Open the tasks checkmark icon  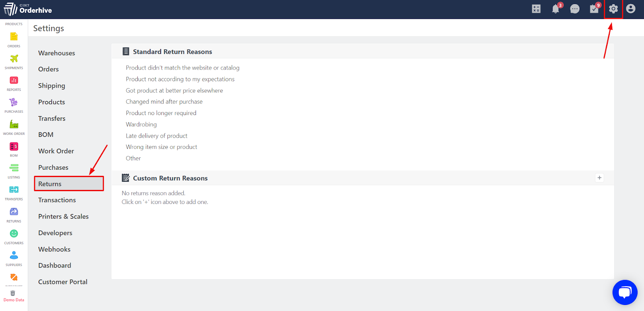594,9
